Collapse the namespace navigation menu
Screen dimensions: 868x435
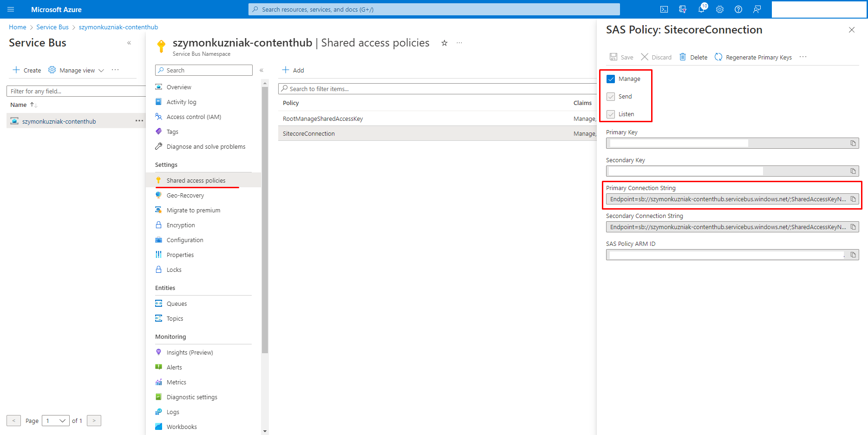pyautogui.click(x=261, y=70)
